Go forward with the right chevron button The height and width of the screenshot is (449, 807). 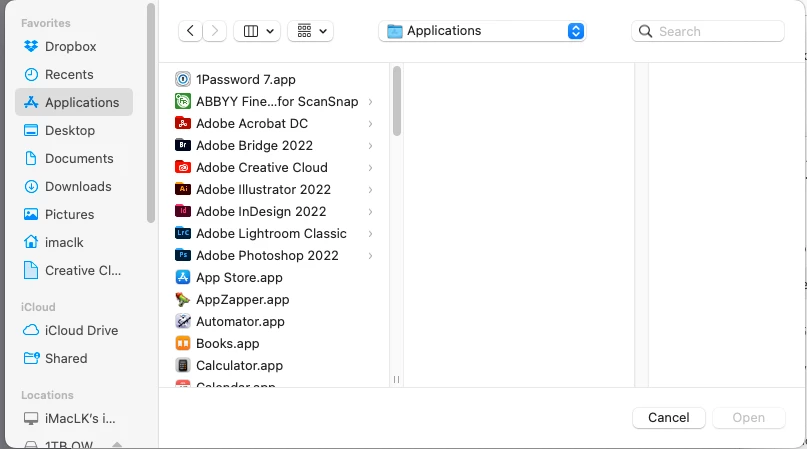[215, 31]
